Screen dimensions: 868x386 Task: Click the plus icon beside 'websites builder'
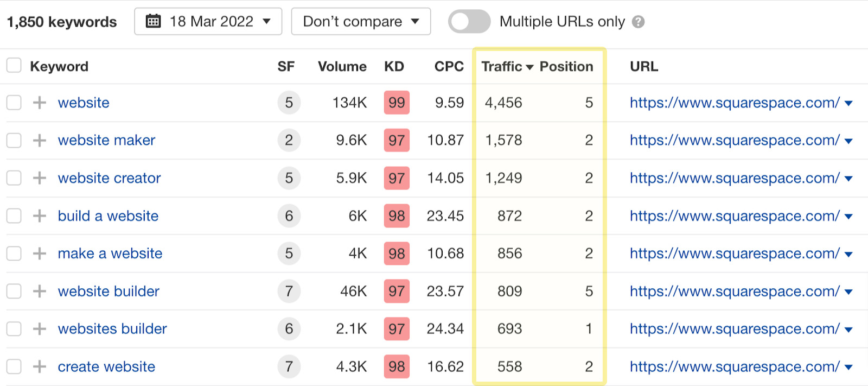pyautogui.click(x=39, y=329)
